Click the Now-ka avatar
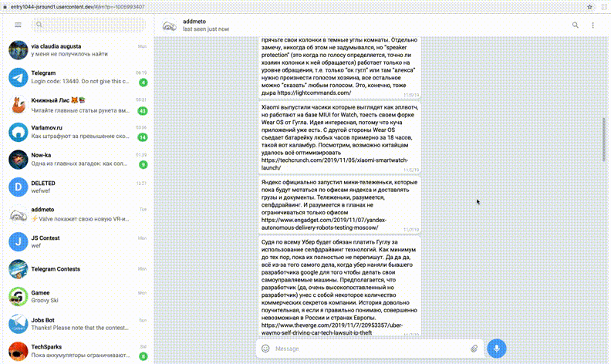This screenshot has height=364, width=611. coord(19,160)
